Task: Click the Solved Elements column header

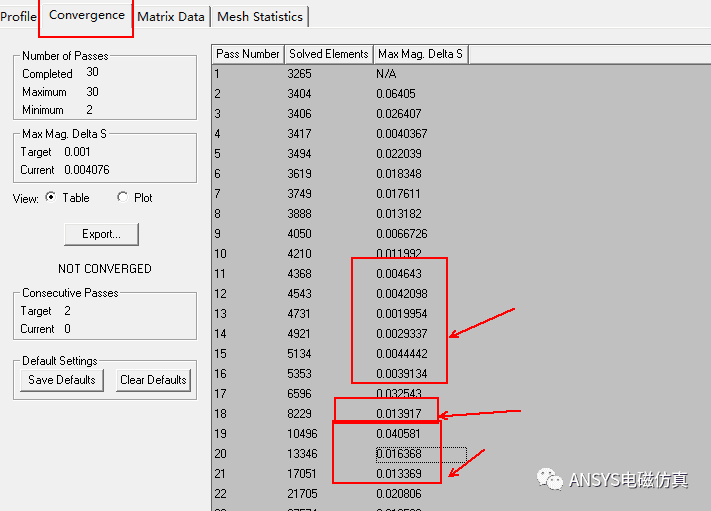Action: pyautogui.click(x=328, y=54)
